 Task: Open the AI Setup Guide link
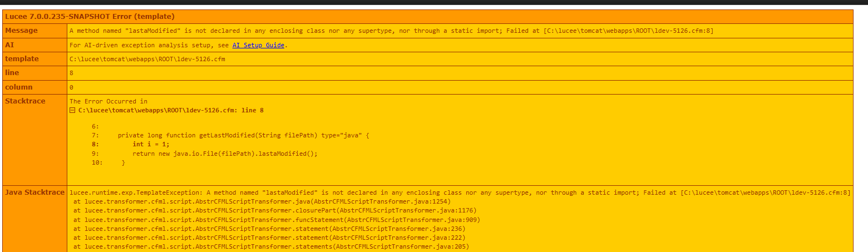258,45
